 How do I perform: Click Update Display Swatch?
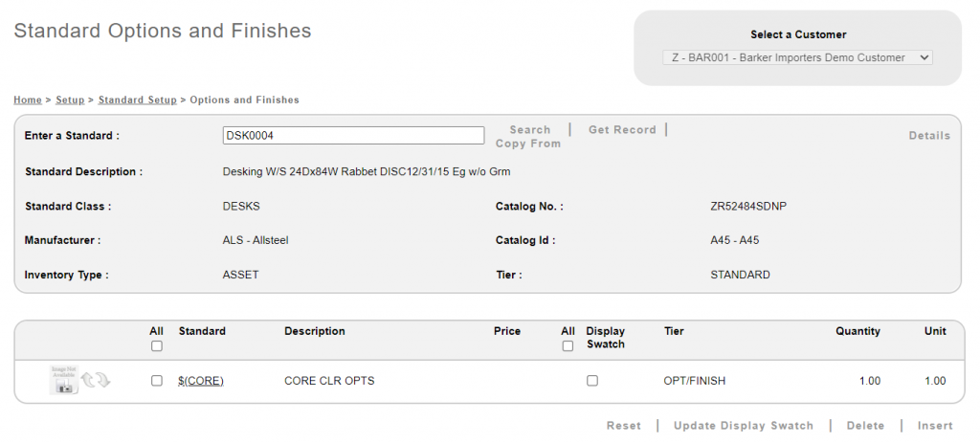(743, 426)
